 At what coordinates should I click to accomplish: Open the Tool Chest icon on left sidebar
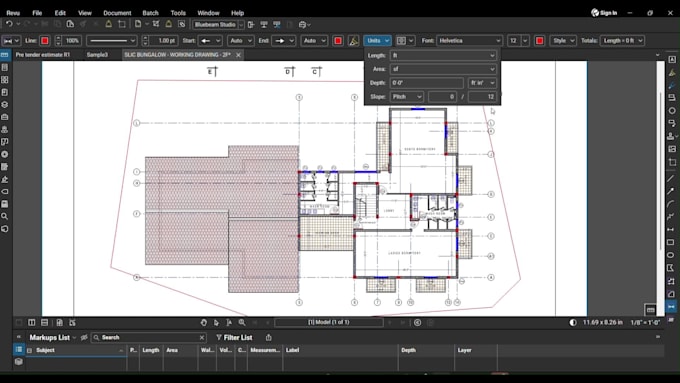[x=5, y=117]
